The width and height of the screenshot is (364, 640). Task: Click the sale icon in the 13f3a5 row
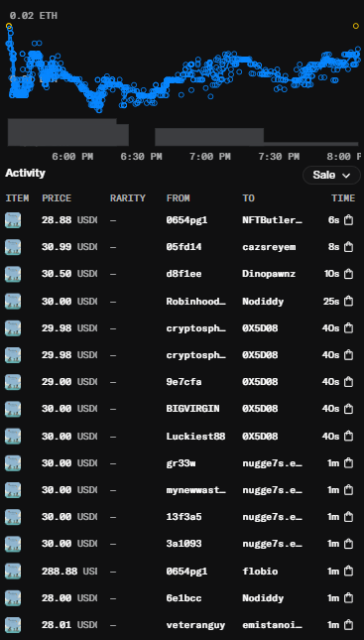pyautogui.click(x=348, y=517)
